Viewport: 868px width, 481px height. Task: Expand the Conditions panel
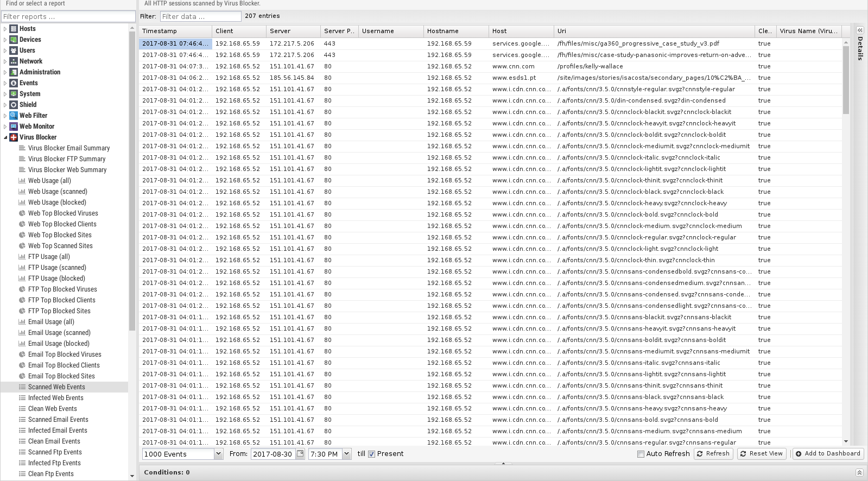point(859,472)
